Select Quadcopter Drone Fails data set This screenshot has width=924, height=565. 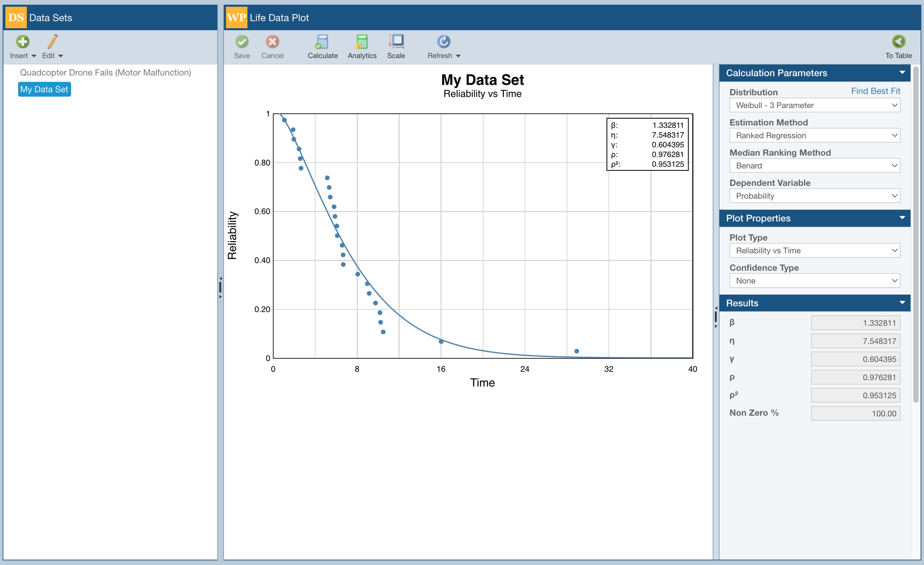pyautogui.click(x=105, y=72)
